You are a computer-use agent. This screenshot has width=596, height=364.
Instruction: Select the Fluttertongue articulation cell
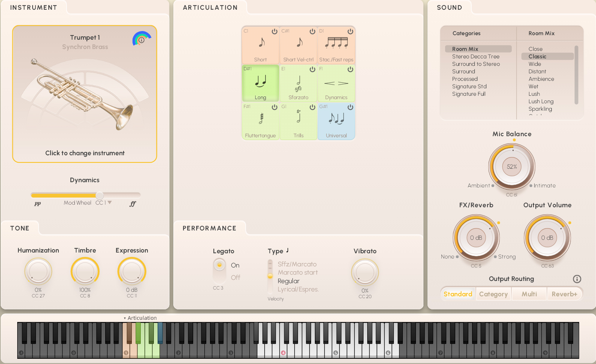[261, 121]
